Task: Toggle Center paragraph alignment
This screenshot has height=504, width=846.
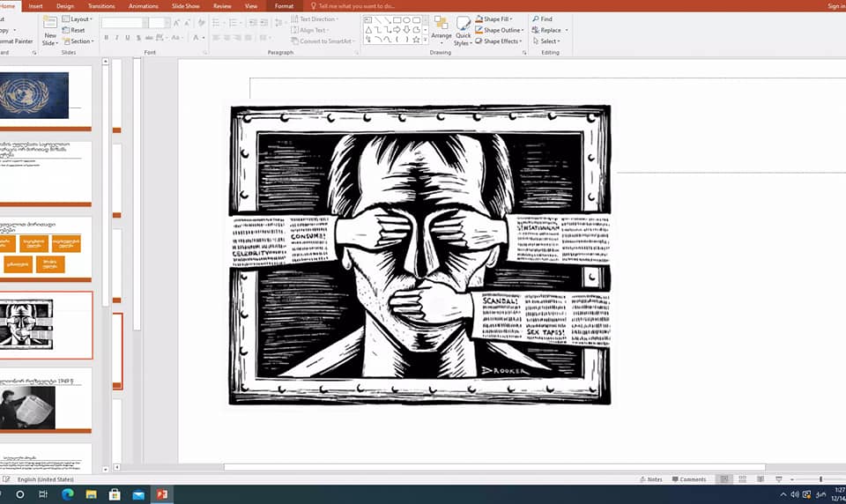Action: (226, 38)
